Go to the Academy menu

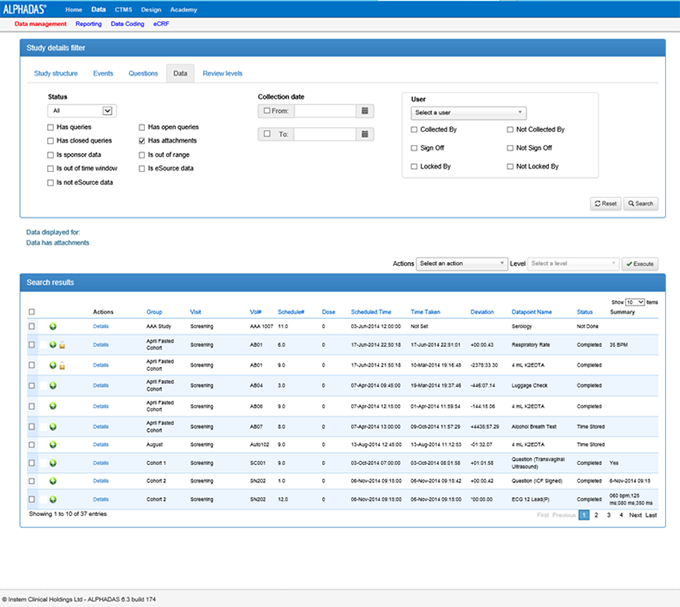(183, 10)
